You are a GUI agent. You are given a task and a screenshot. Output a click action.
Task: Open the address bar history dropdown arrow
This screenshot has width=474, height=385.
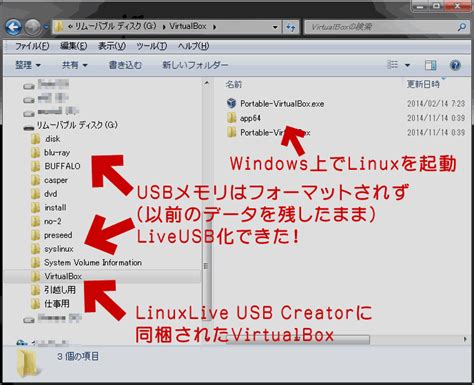275,27
